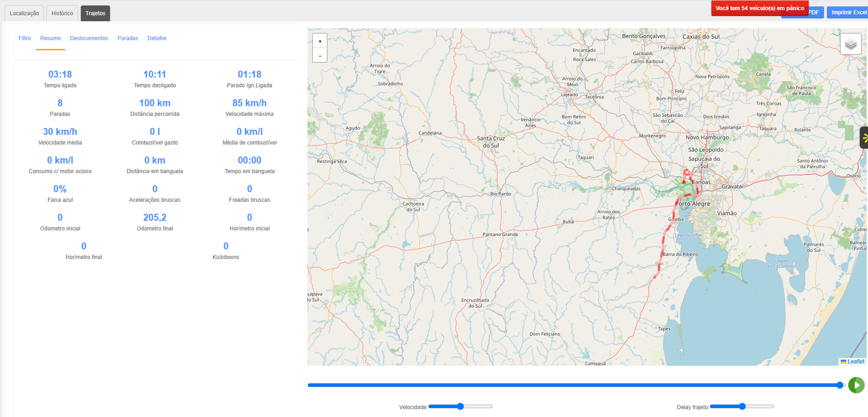Open the Detalhe sub-tab
This screenshot has width=868, height=417.
tap(157, 38)
